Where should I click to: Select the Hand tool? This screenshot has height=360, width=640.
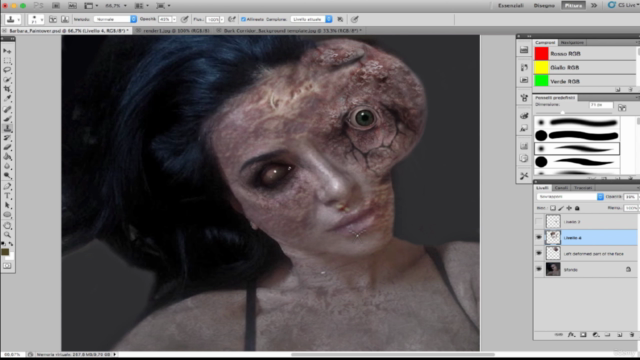tap(7, 225)
